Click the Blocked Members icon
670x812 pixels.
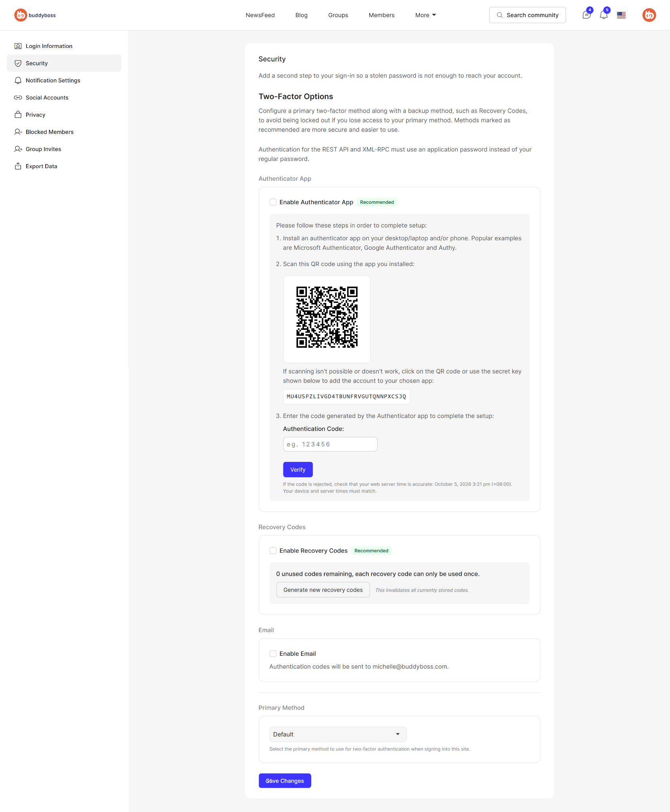(18, 132)
